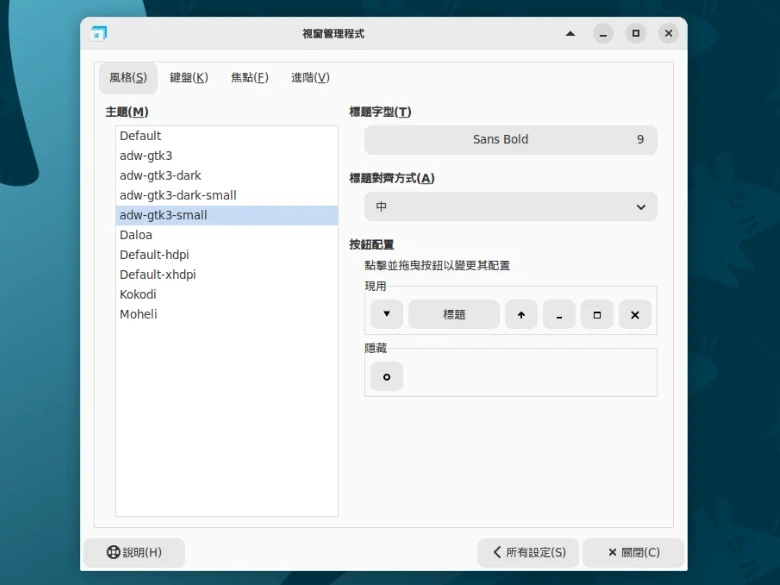The image size is (780, 585).
Task: Open the 進階(V) tab
Action: [310, 78]
